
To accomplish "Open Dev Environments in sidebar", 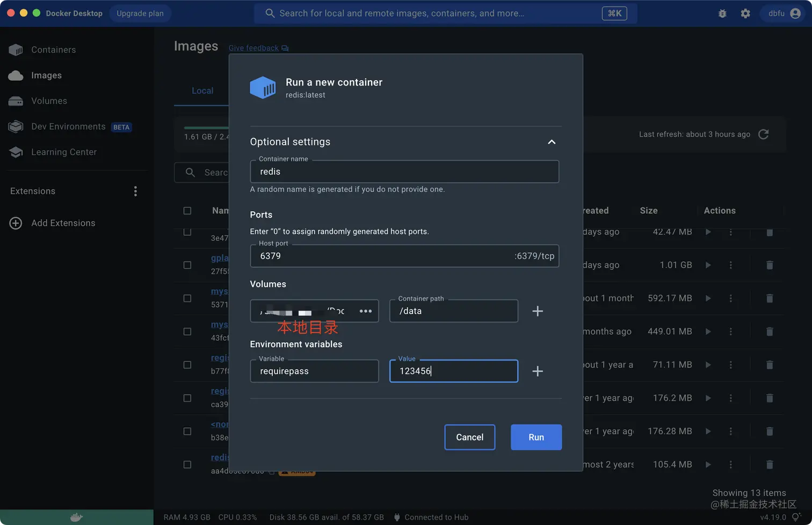I will coord(68,126).
